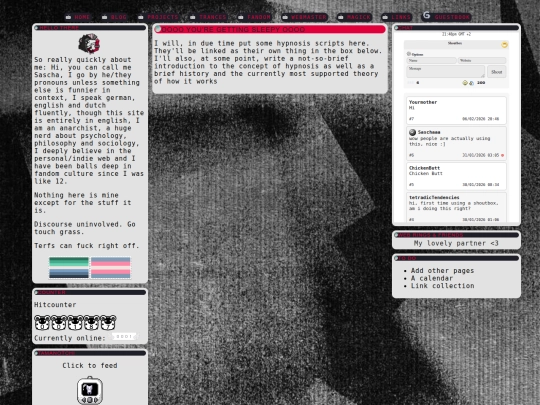This screenshot has width=540, height=405.
Task: Go to the BLOG page
Action: tap(115, 17)
